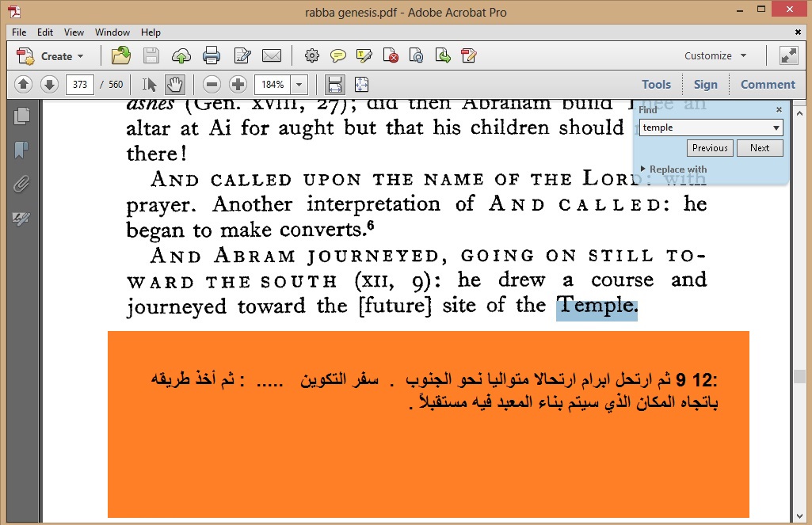Open the zoom percentage dropdown
Image resolution: width=812 pixels, height=525 pixels.
point(299,84)
